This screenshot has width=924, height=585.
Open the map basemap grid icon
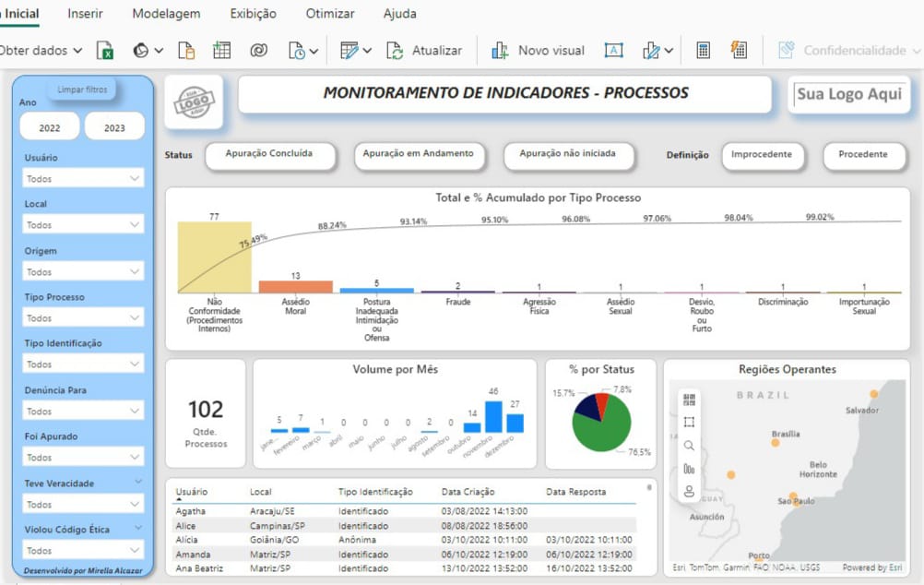(689, 400)
